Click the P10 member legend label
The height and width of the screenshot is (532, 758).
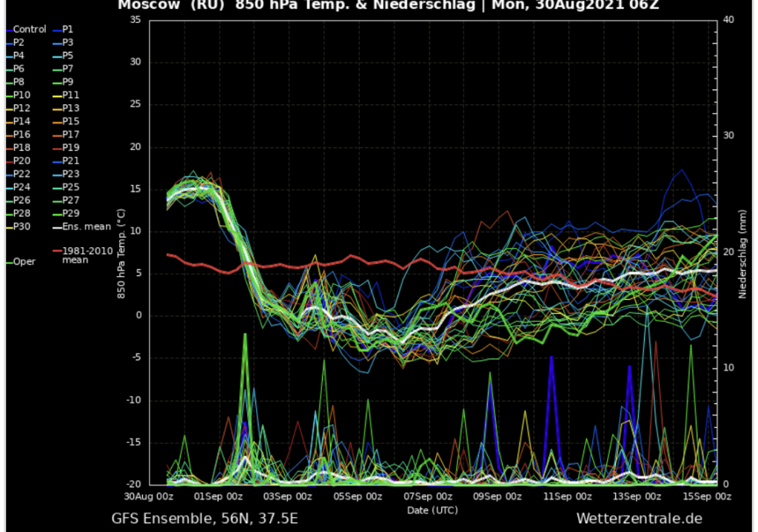(x=22, y=95)
